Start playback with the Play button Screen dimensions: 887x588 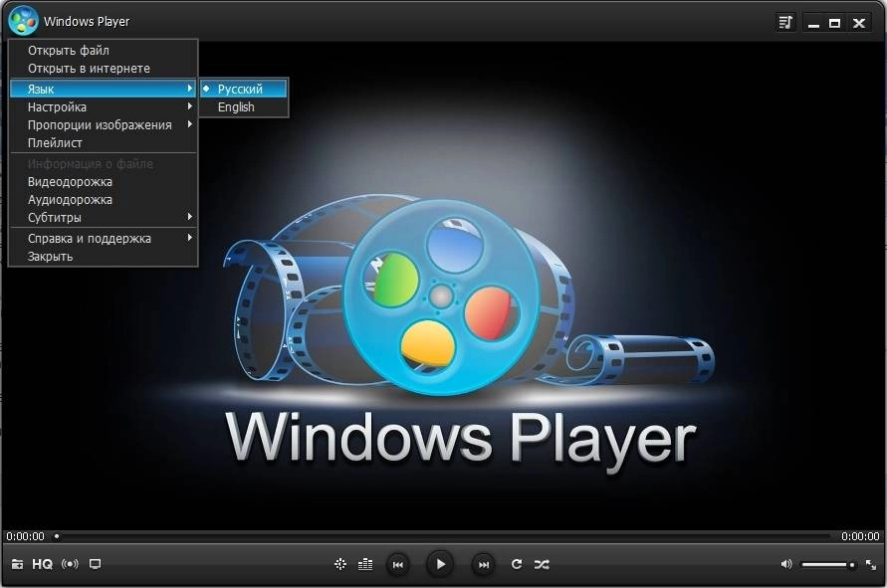tap(440, 564)
